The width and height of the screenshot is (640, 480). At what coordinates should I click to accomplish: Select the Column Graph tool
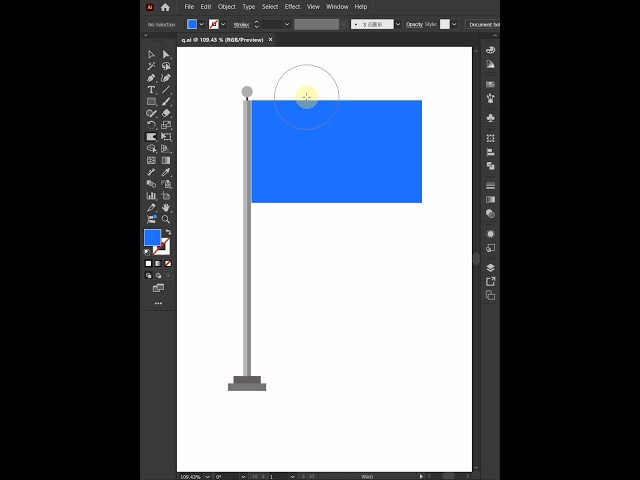pyautogui.click(x=151, y=196)
